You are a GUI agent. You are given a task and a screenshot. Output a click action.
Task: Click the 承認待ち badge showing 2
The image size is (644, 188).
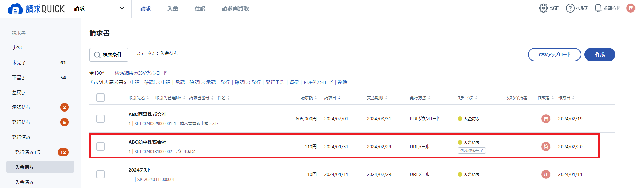coord(65,107)
